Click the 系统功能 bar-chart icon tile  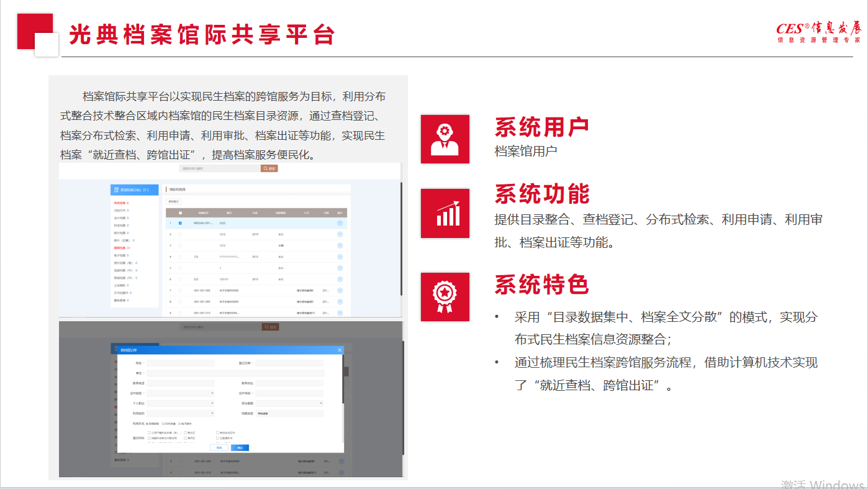445,213
